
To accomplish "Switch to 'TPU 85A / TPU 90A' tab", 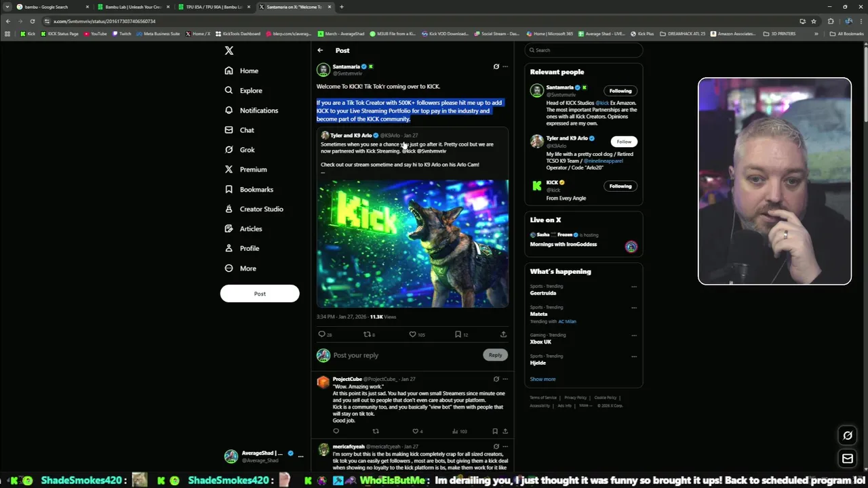I will (214, 7).
